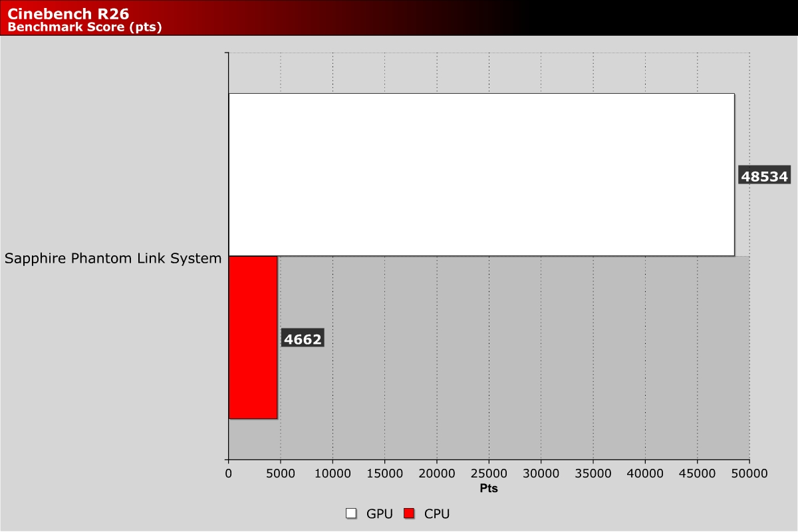
Task: Click the white GPU score bar
Action: [x=481, y=174]
